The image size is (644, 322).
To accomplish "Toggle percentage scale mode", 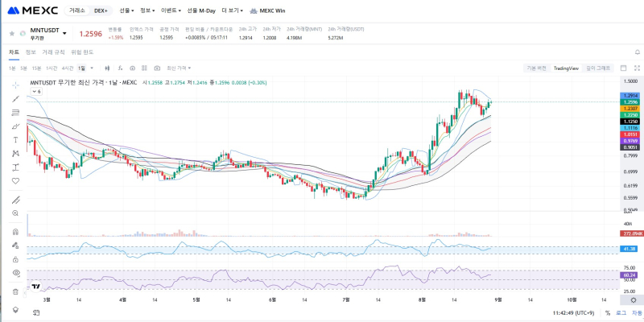I will (x=608, y=313).
